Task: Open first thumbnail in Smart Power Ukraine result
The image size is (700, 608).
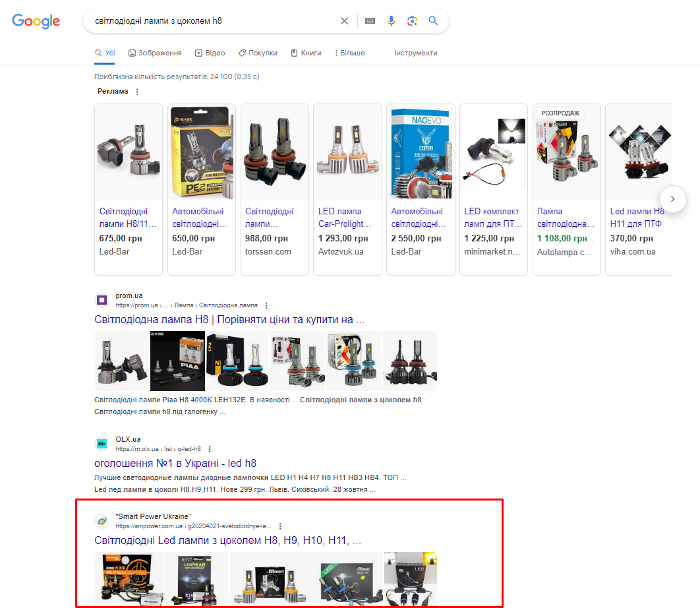Action: [x=129, y=579]
